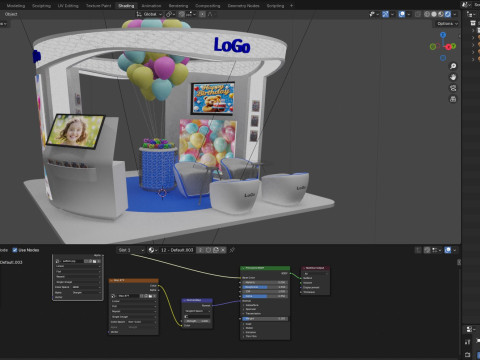Toggle viewport gizmos icon

385,14
